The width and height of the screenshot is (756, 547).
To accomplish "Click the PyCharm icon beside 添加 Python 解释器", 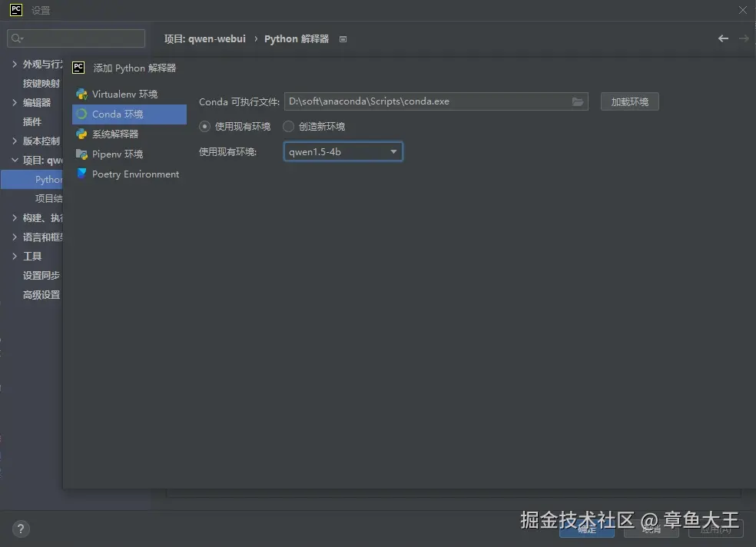I will pyautogui.click(x=78, y=68).
